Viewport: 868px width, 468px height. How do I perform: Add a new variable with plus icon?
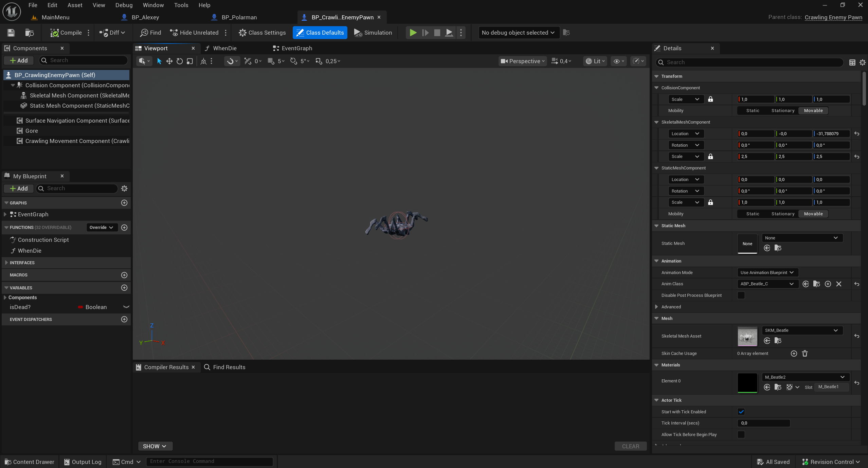click(124, 288)
